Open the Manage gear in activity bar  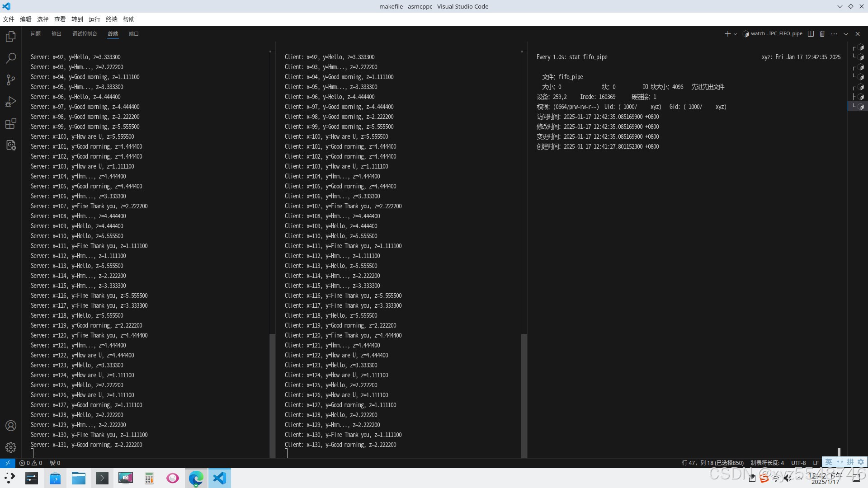(11, 447)
